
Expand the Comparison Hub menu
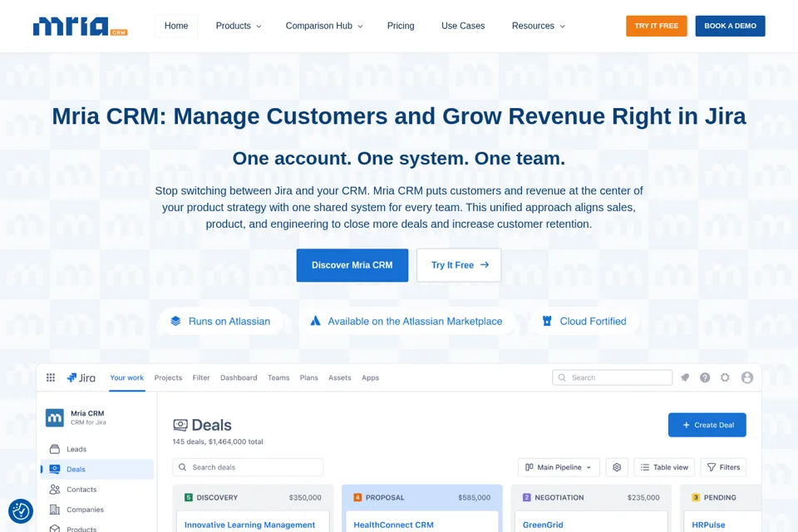[x=324, y=26]
